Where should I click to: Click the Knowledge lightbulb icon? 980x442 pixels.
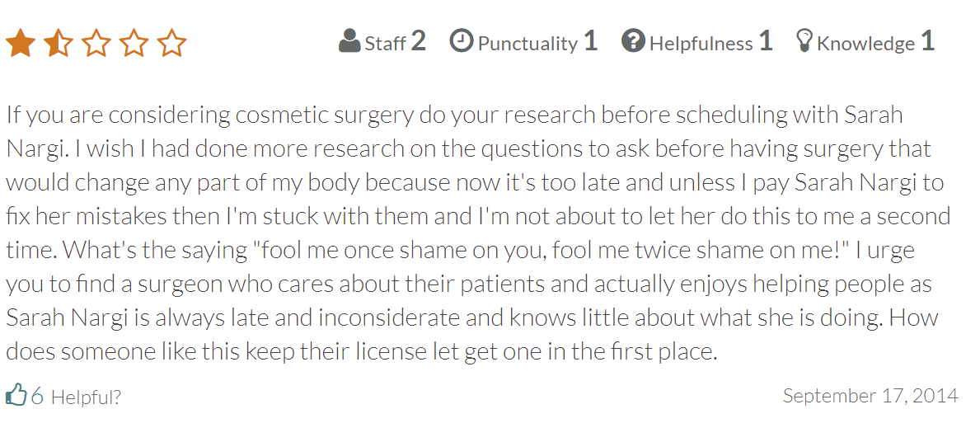804,40
